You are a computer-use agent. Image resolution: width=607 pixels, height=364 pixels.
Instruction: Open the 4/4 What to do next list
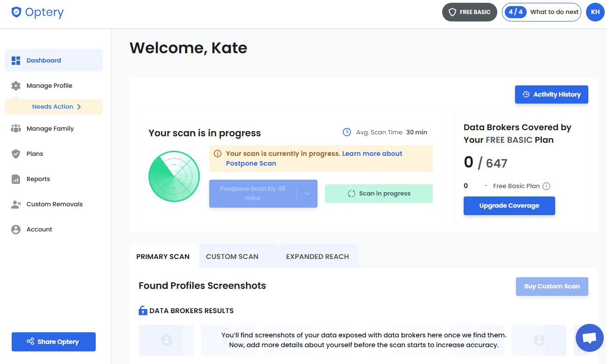pyautogui.click(x=541, y=12)
